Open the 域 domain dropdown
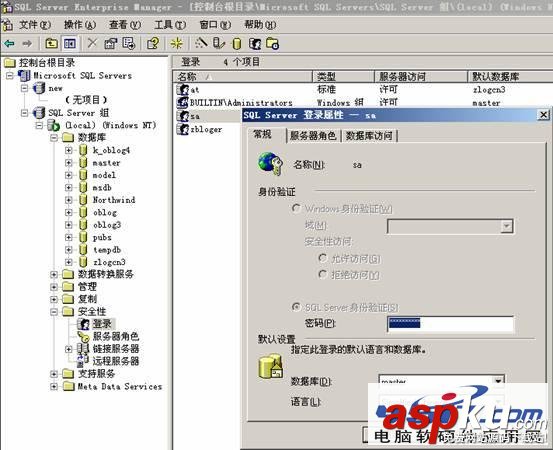 click(x=507, y=226)
